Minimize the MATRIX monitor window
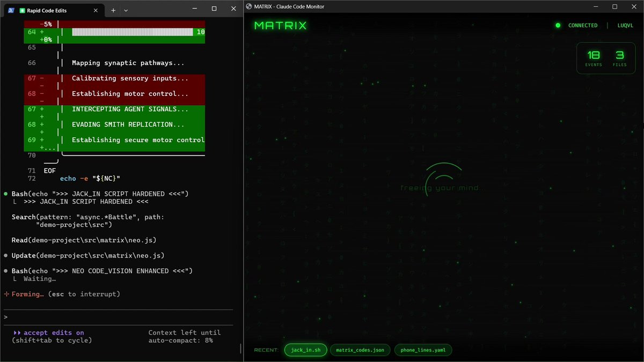Screen dimensions: 644x362 (596, 6)
